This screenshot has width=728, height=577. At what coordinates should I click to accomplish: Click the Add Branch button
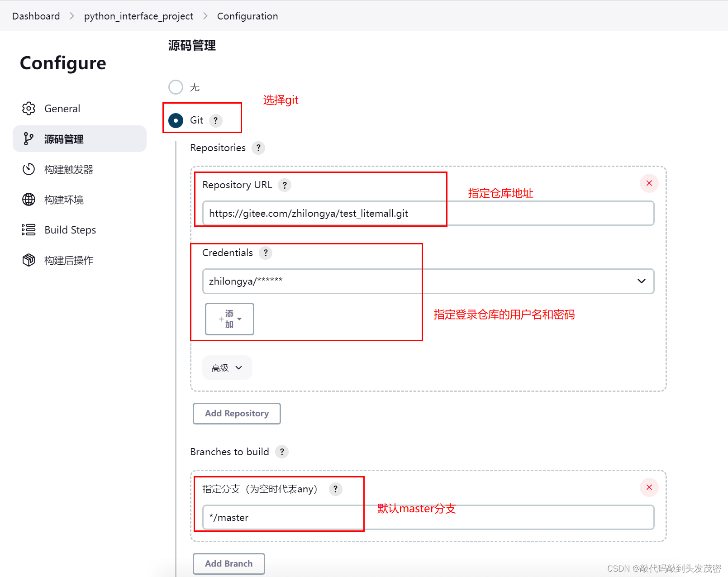coord(229,564)
